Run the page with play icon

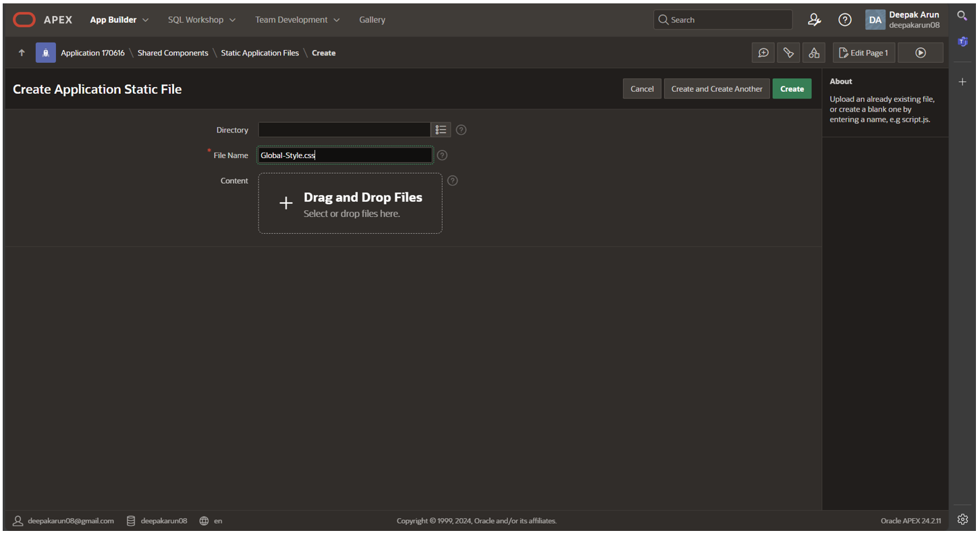(920, 53)
